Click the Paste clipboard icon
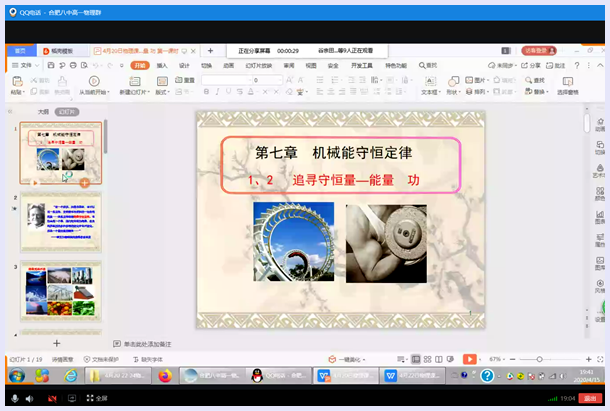Screen dimensions: 610x411 [18, 81]
